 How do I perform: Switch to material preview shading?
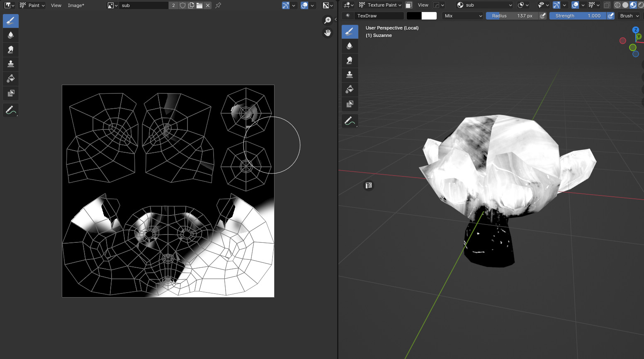pos(633,5)
